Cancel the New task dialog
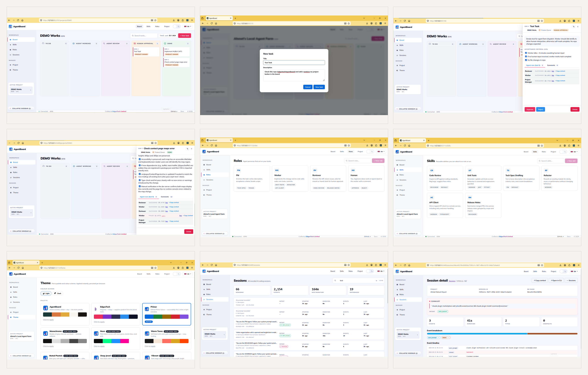 pos(308,87)
